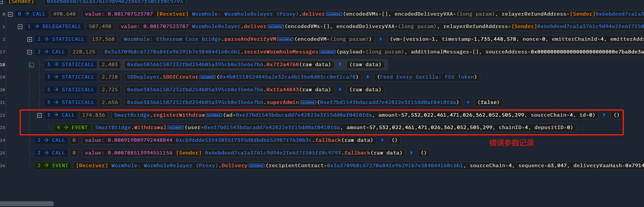This screenshot has width=644, height=207.
Task: Open 0xcb96dde5f43035f7395d8dbdb652987f7630b3c address
Action: coord(244,140)
